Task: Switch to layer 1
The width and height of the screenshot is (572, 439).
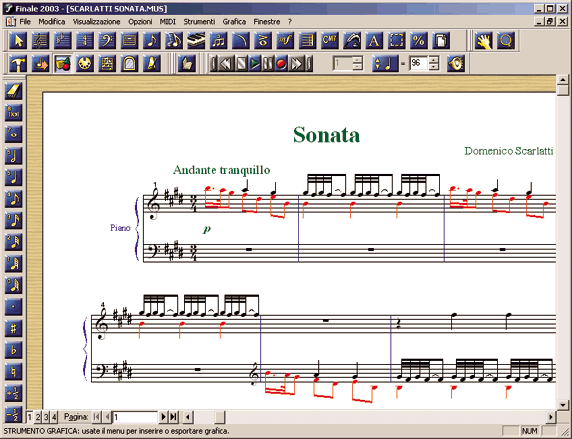Action: pyautogui.click(x=30, y=416)
